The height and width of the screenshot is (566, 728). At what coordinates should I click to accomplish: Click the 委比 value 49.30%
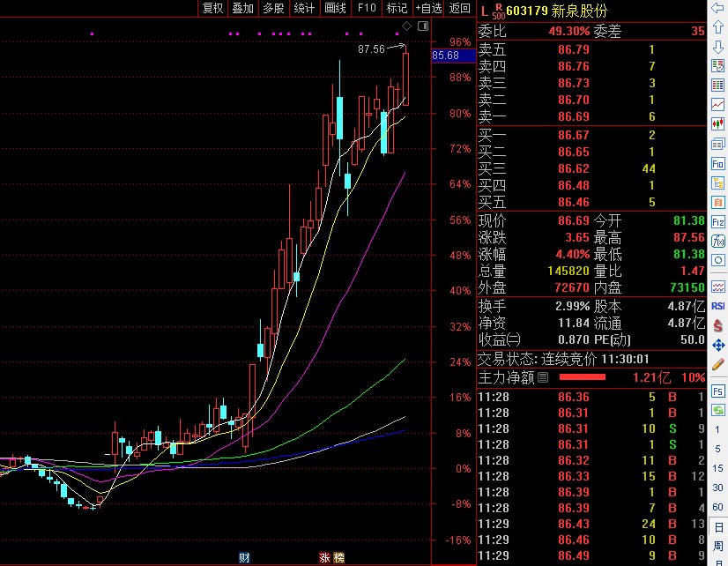569,31
